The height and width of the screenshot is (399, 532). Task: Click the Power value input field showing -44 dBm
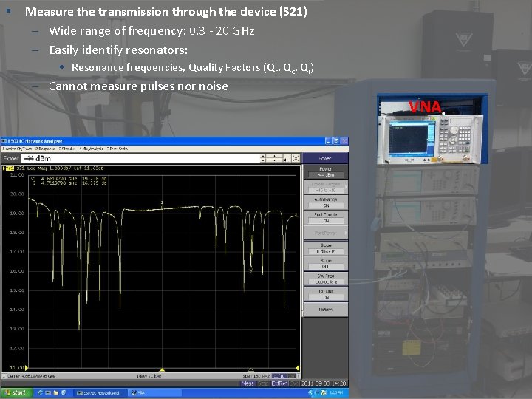tap(140, 158)
